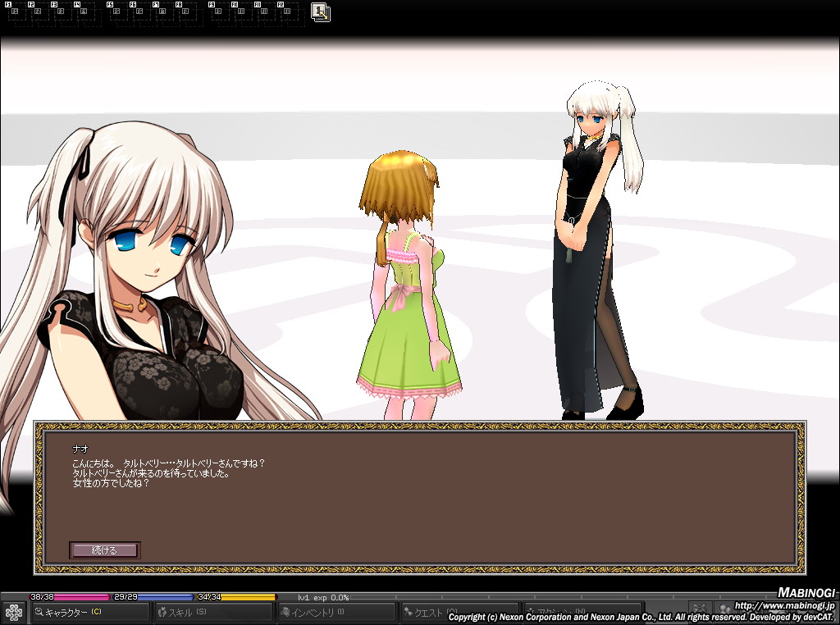The image size is (840, 625).
Task: Click the dialogue line 女性の方でしたね?
Action: point(111,483)
